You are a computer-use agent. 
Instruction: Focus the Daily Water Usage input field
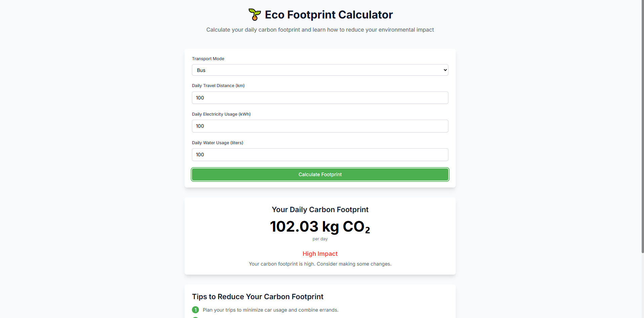(x=320, y=155)
